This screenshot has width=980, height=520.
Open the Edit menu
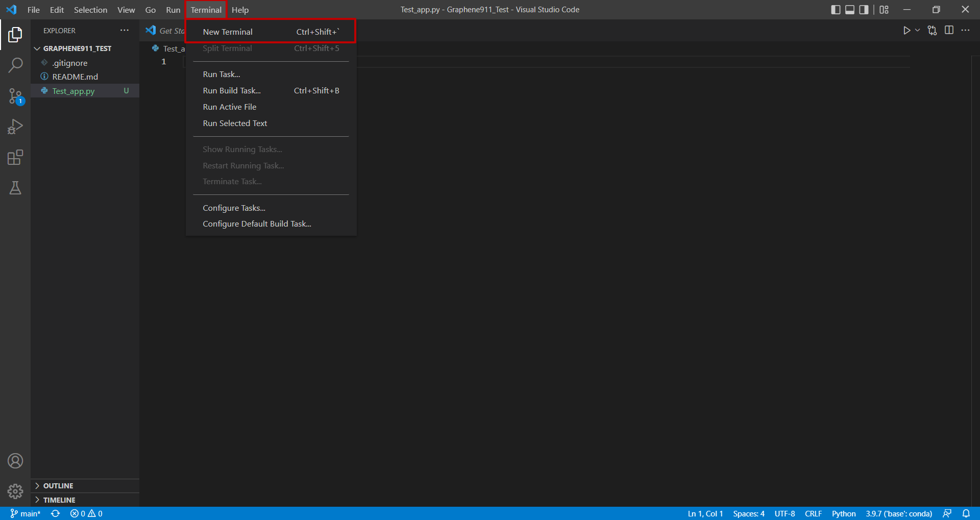click(x=57, y=10)
